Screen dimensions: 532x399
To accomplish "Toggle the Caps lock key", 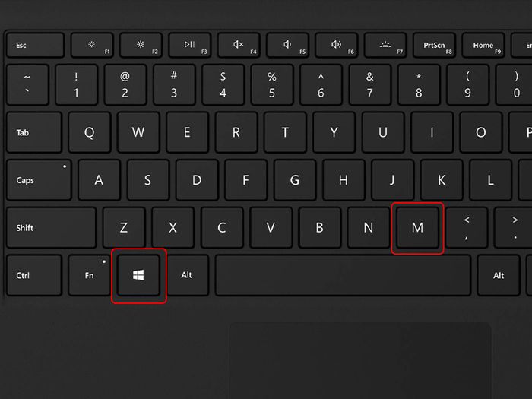I will click(x=39, y=180).
